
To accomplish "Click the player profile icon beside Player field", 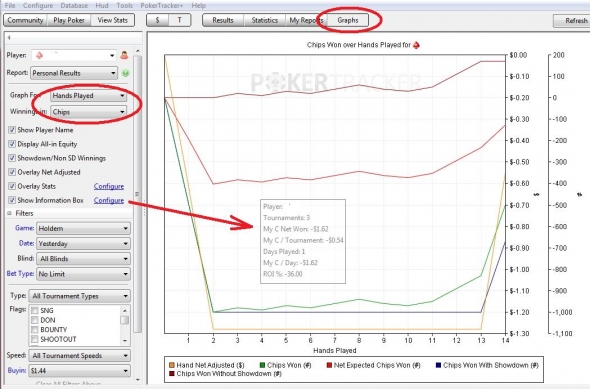I will pyautogui.click(x=124, y=55).
